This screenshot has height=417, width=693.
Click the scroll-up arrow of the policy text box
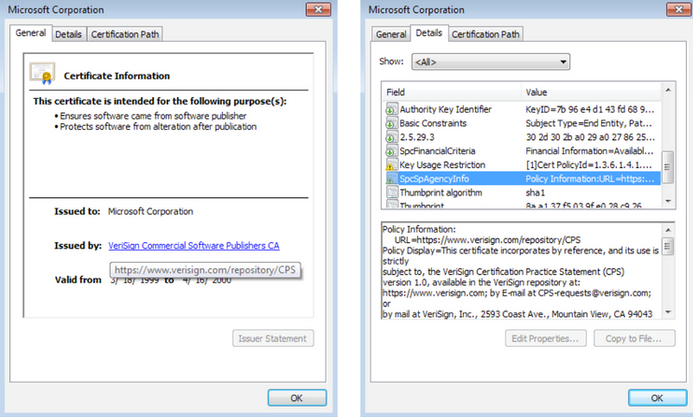(667, 230)
